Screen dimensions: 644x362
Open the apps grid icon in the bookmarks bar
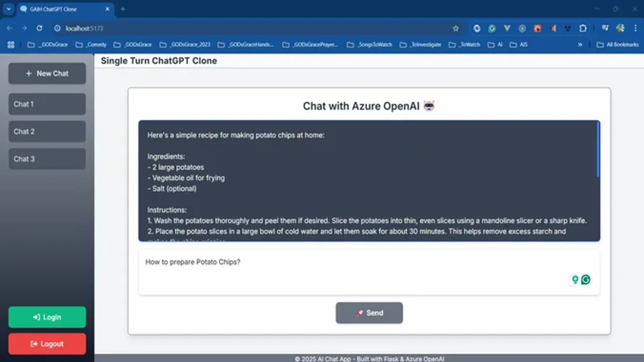(11, 45)
